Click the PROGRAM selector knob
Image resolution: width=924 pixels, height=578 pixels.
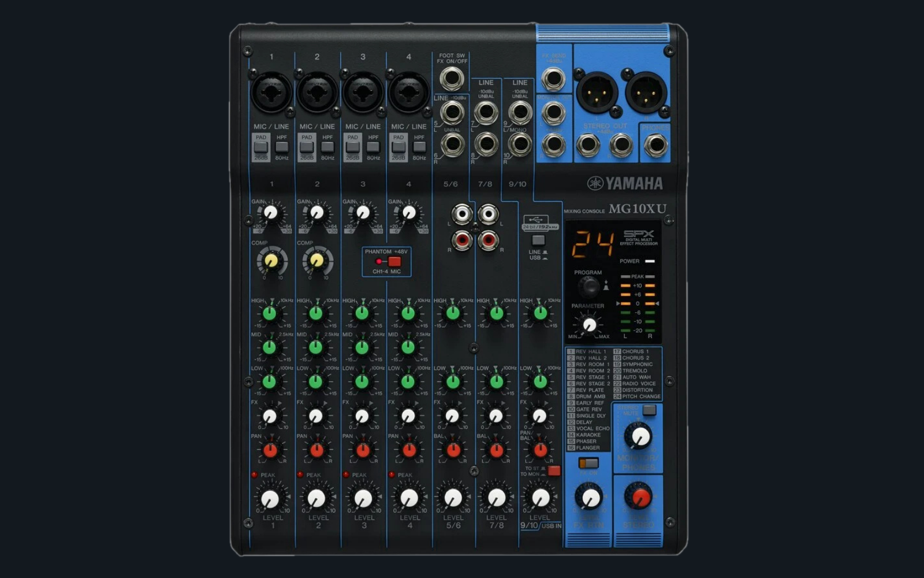[x=589, y=286]
